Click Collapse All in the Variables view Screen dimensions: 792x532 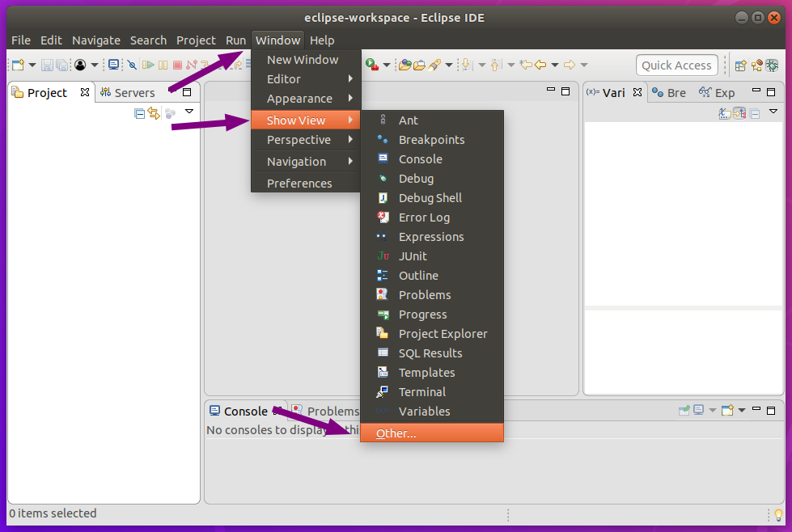[755, 114]
